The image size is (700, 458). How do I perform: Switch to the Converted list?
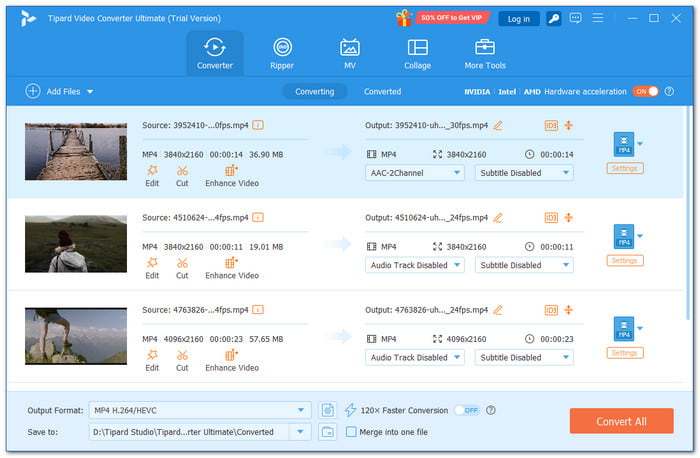point(382,92)
